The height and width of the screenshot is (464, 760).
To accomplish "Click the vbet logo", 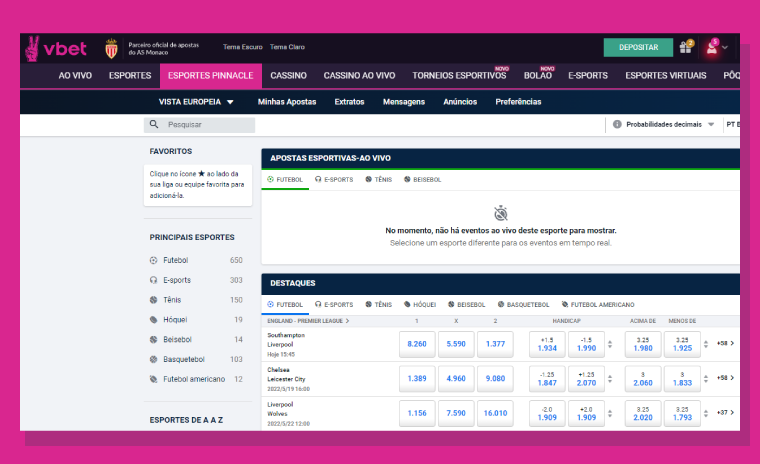I will [x=56, y=48].
